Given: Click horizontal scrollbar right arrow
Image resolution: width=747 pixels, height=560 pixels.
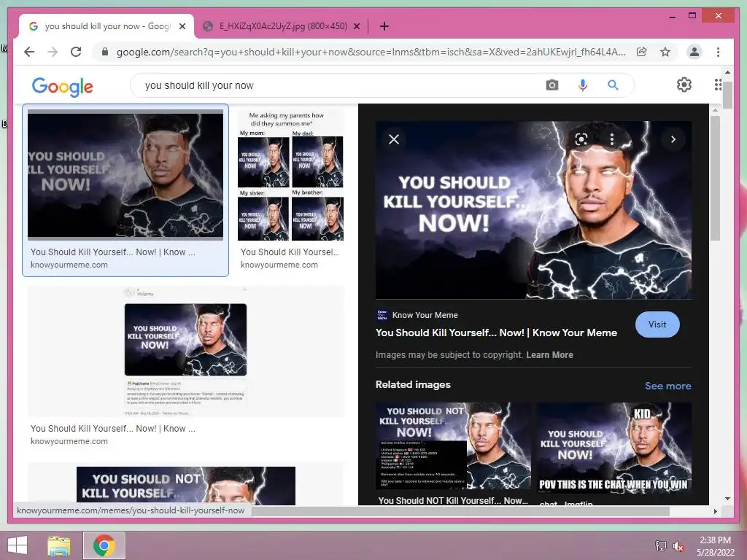Looking at the screenshot, I should [715, 511].
